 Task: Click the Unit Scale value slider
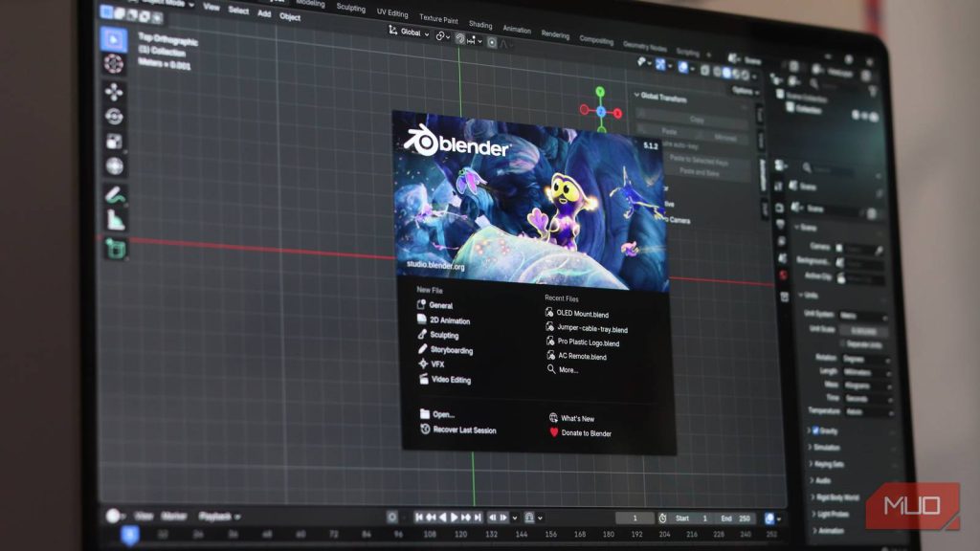pyautogui.click(x=865, y=330)
